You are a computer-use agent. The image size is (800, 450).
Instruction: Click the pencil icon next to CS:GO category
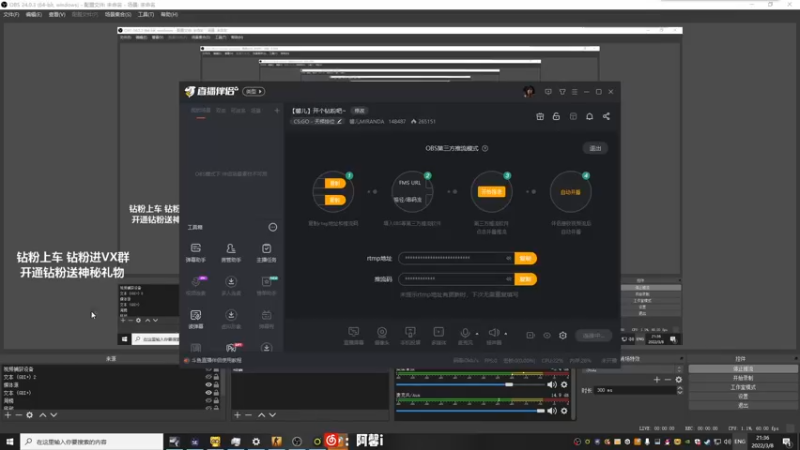pos(339,121)
